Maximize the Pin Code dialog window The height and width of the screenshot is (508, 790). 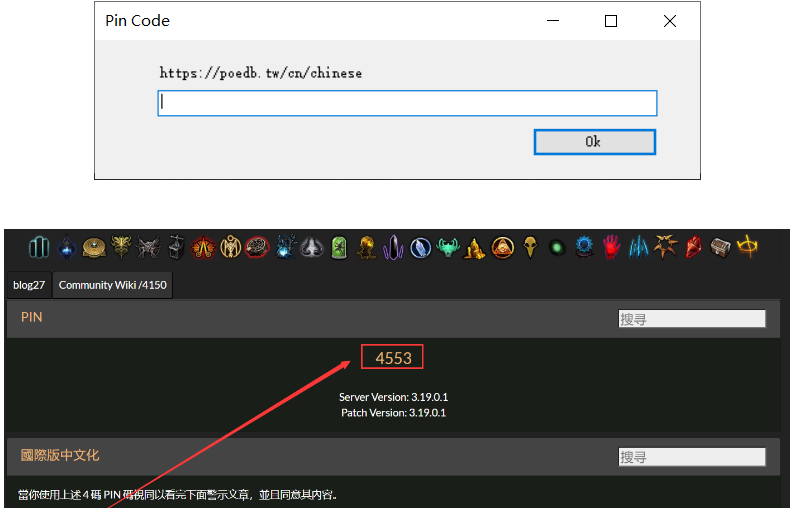611,21
